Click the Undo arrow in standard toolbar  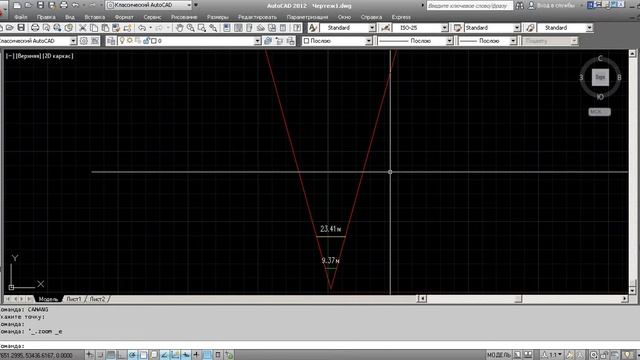pyautogui.click(x=142, y=28)
